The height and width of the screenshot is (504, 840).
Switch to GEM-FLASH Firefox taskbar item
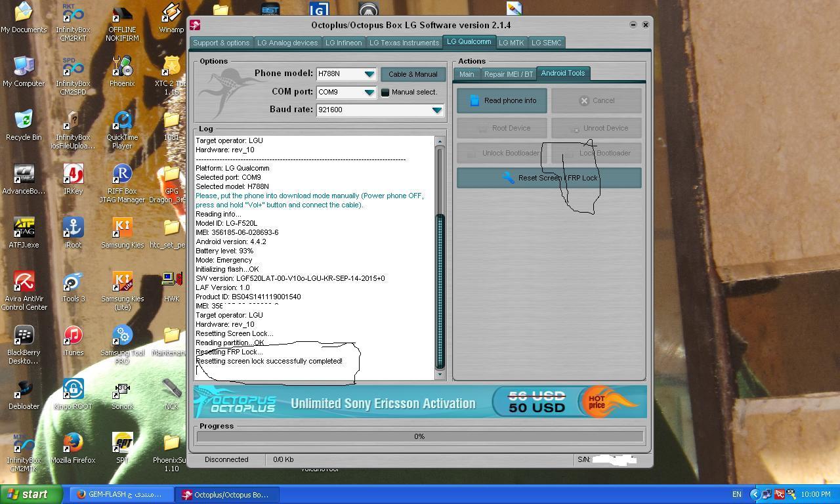pos(121,495)
